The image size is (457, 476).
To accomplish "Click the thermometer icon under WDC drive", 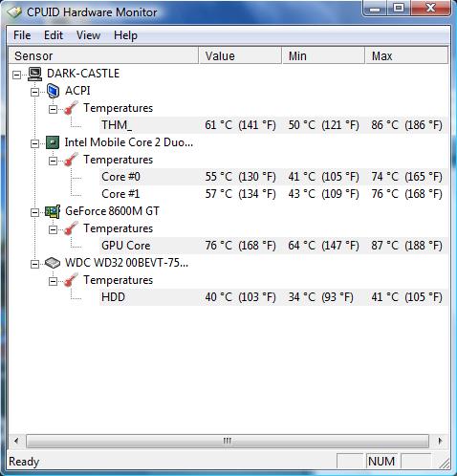I will [71, 280].
